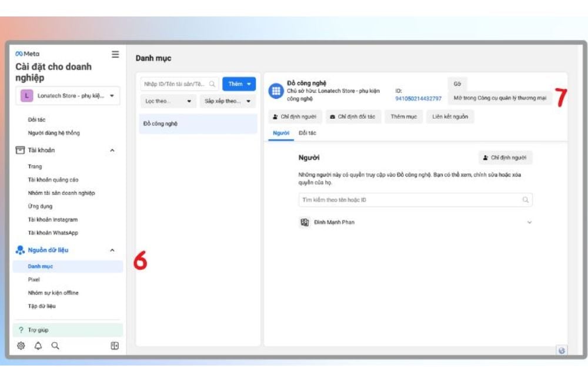Collapse the Nguồn dữ liệu section
The width and height of the screenshot is (588, 382).
(x=112, y=250)
